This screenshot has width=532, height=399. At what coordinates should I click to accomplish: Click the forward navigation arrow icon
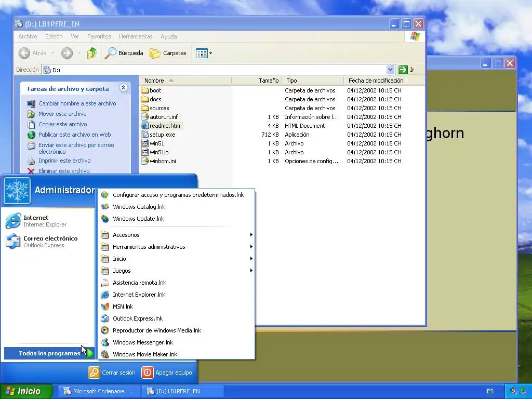67,53
